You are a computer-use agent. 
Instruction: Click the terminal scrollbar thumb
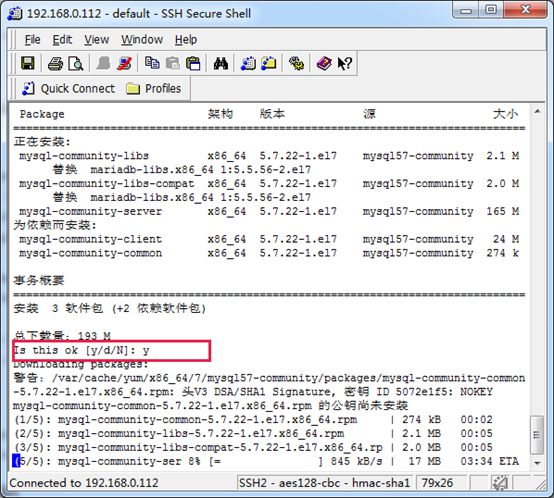(x=537, y=435)
